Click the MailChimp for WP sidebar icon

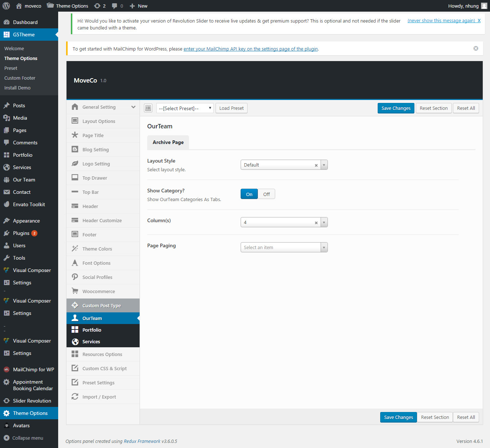pos(7,369)
